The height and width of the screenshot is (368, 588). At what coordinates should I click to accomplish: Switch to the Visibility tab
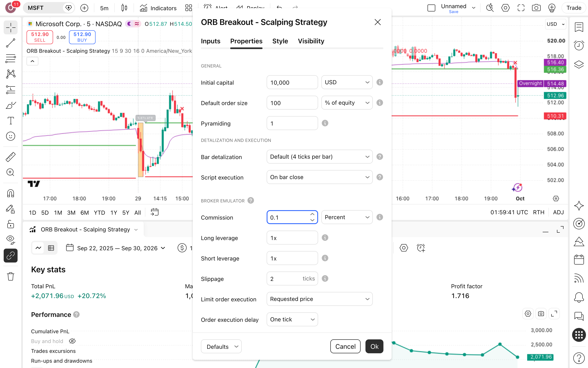click(x=311, y=41)
